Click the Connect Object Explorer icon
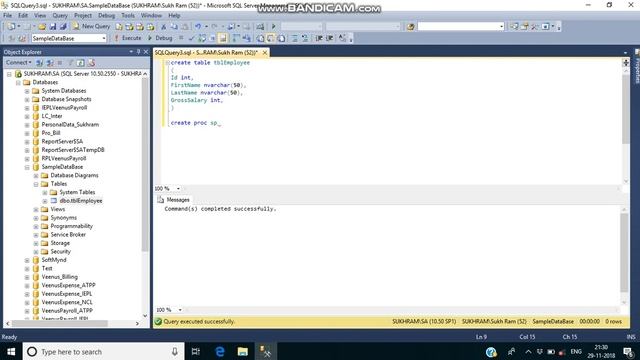 [40, 62]
